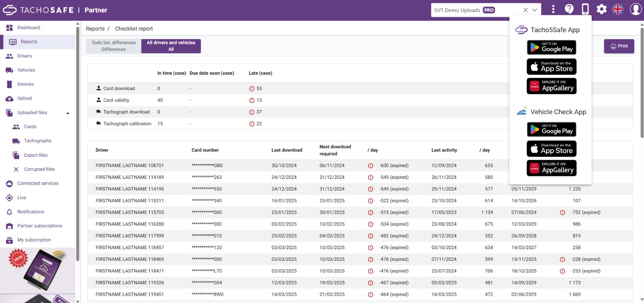The image size is (644, 303).
Task: Click the Print button
Action: coord(619,46)
